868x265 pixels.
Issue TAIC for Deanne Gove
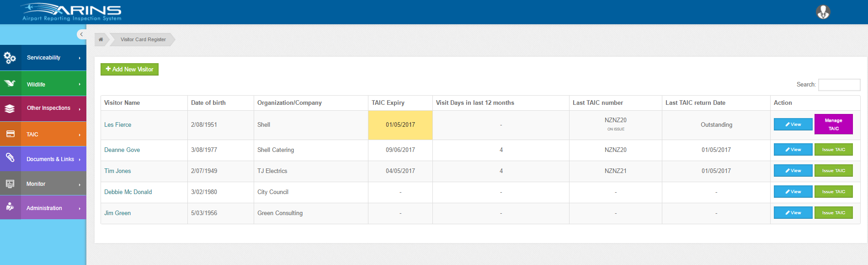pyautogui.click(x=833, y=150)
